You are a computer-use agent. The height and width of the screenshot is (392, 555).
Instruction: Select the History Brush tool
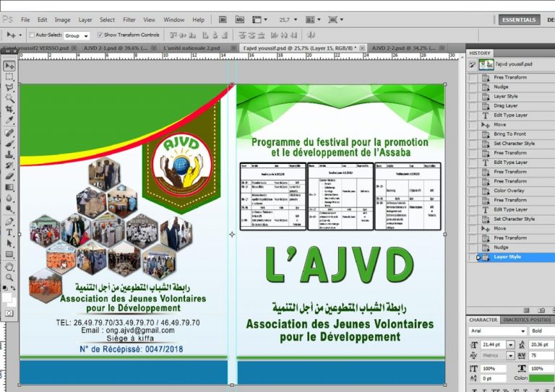tap(9, 165)
